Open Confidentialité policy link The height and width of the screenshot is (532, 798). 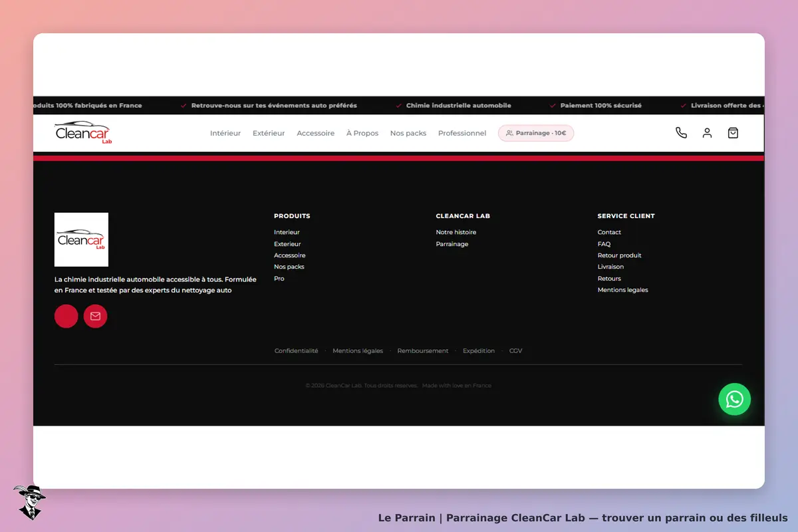297,351
